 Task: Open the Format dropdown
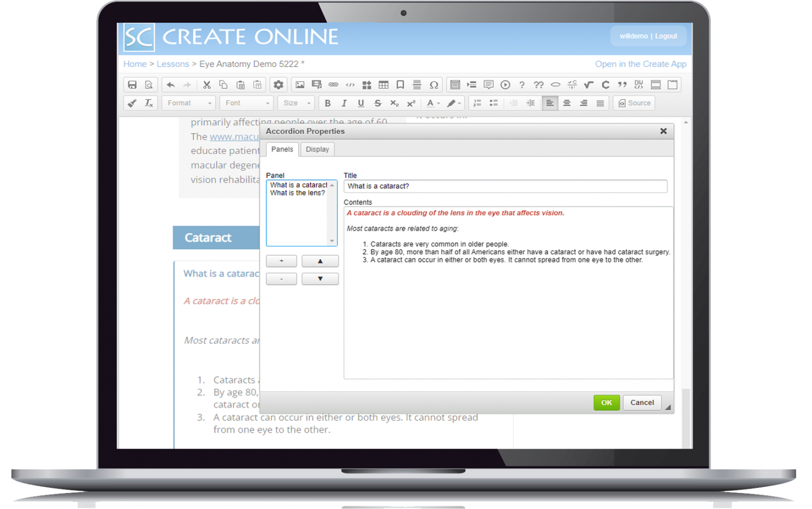click(x=188, y=103)
